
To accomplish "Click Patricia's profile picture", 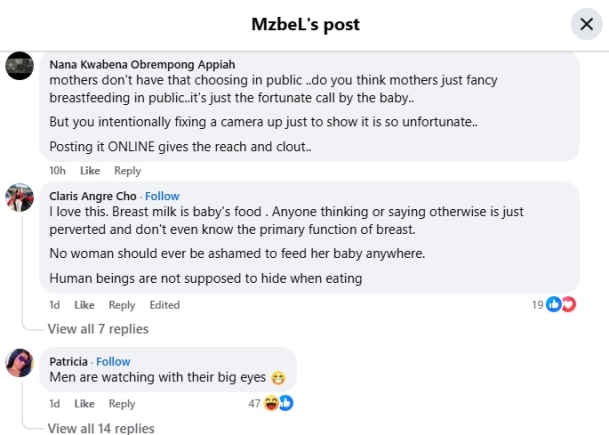I will 20,362.
